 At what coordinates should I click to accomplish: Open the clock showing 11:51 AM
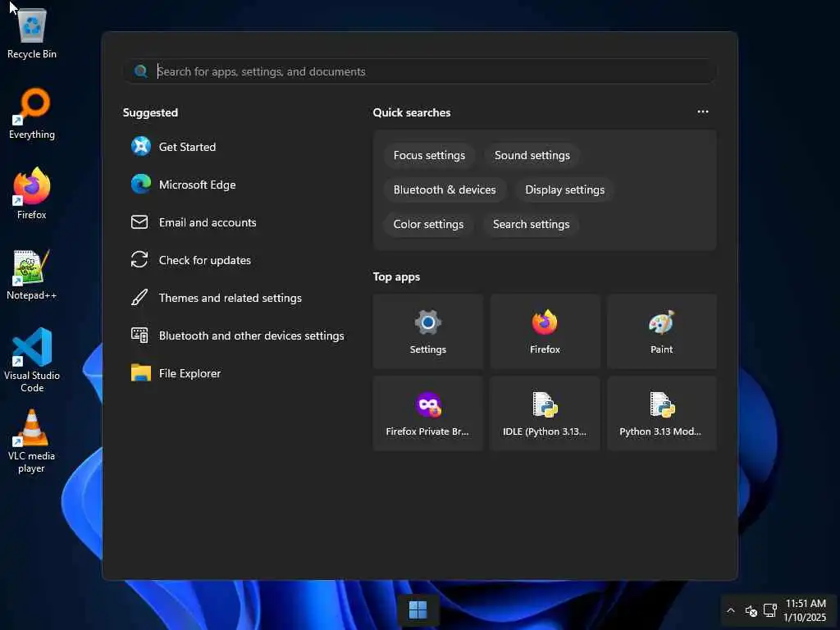pyautogui.click(x=806, y=610)
